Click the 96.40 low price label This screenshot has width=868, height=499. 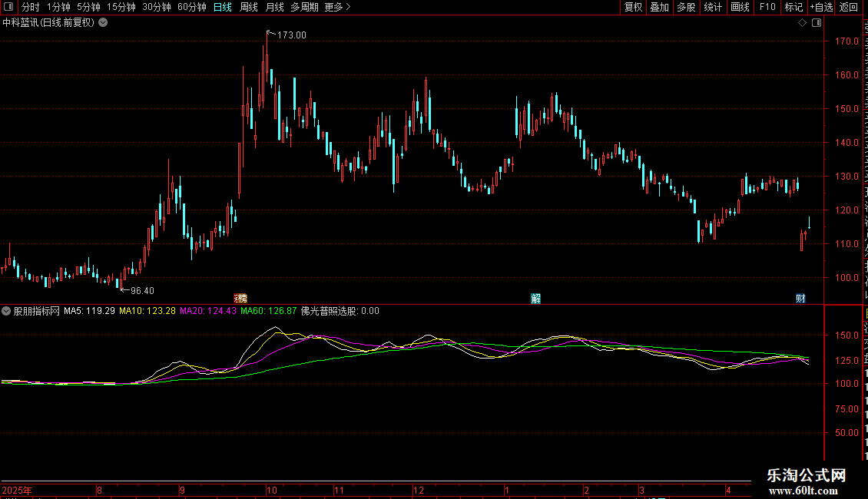coord(142,290)
